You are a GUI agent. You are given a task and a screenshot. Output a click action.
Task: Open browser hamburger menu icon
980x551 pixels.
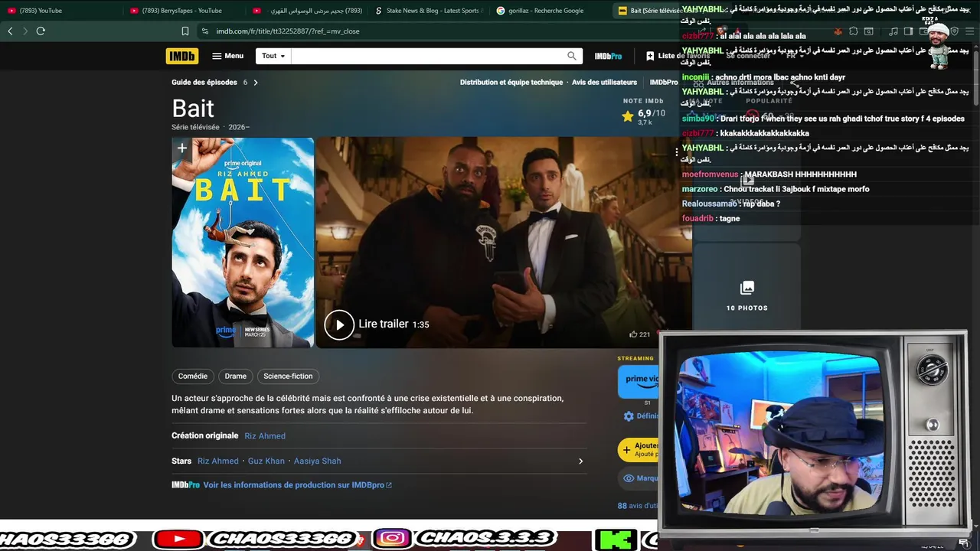(x=969, y=31)
